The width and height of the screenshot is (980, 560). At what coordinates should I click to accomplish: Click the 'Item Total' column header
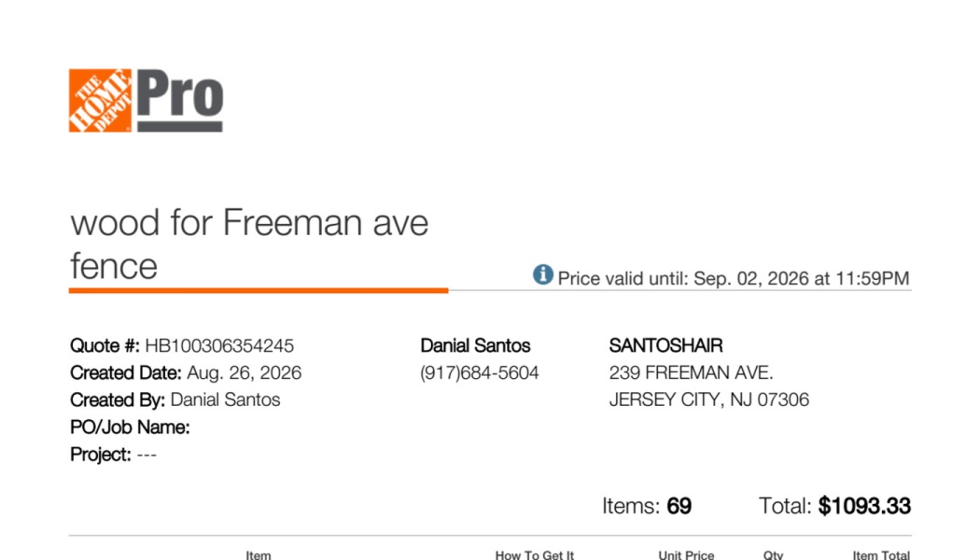[x=881, y=554]
